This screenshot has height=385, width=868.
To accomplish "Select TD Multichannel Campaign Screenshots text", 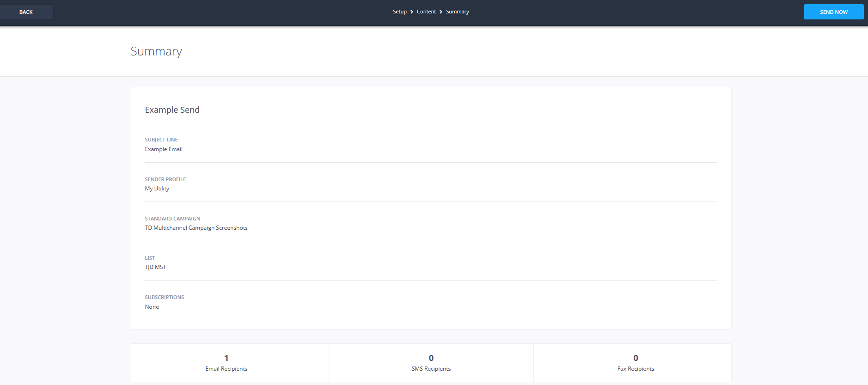I will coord(196,228).
